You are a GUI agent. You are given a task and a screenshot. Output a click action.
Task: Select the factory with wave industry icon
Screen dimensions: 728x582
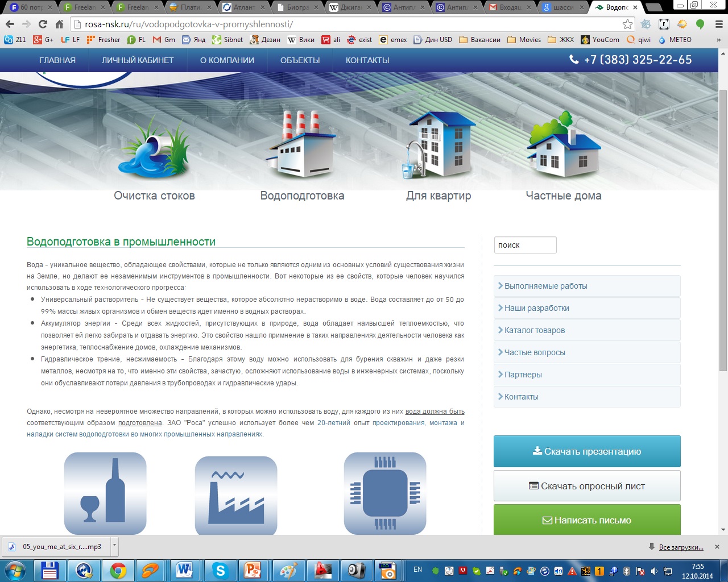point(236,496)
